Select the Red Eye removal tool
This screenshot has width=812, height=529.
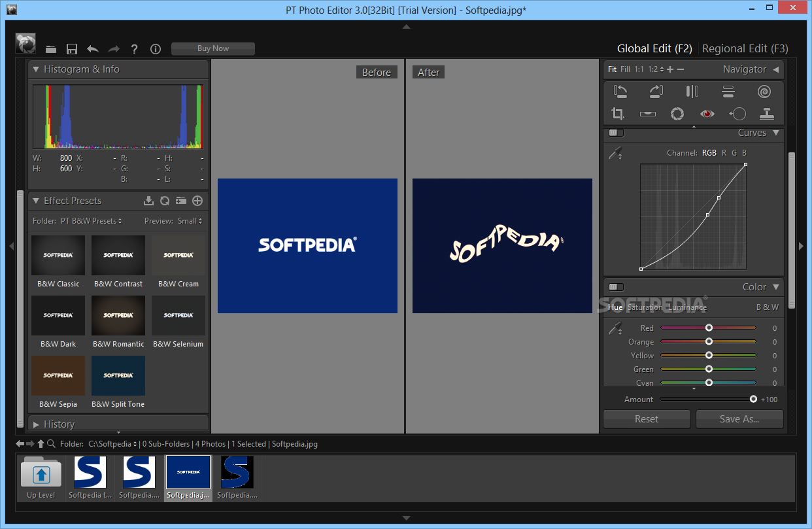point(707,114)
